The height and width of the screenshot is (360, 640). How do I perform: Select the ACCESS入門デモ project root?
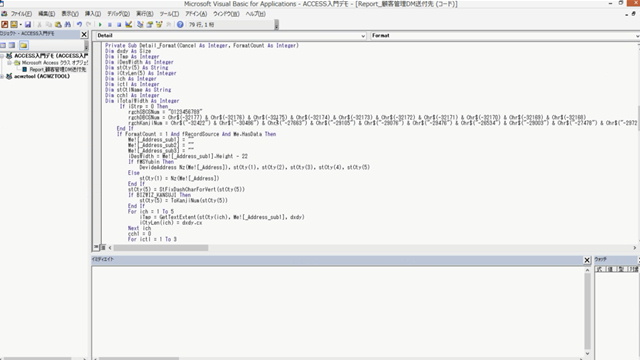pyautogui.click(x=51, y=56)
